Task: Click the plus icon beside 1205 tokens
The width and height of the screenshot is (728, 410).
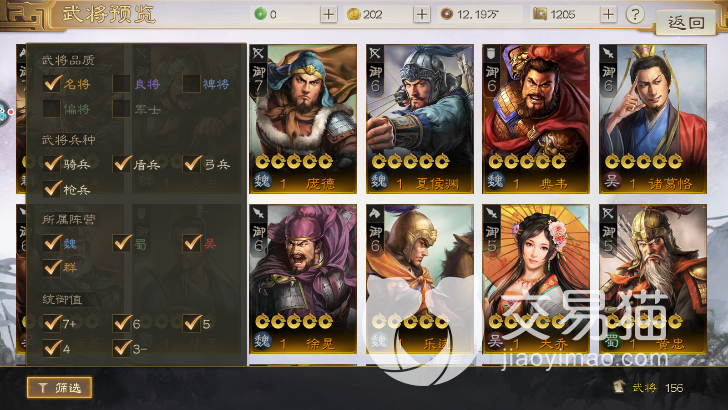Action: (608, 14)
